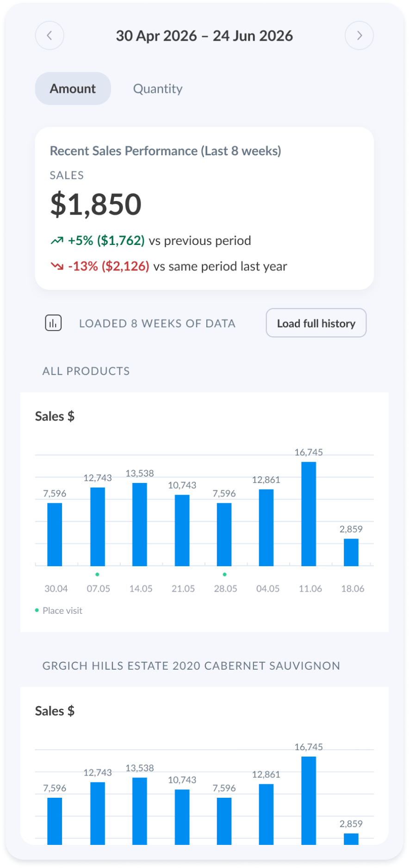Image resolution: width=409 pixels, height=868 pixels.
Task: Click the green upward trend arrow icon
Action: tap(57, 241)
